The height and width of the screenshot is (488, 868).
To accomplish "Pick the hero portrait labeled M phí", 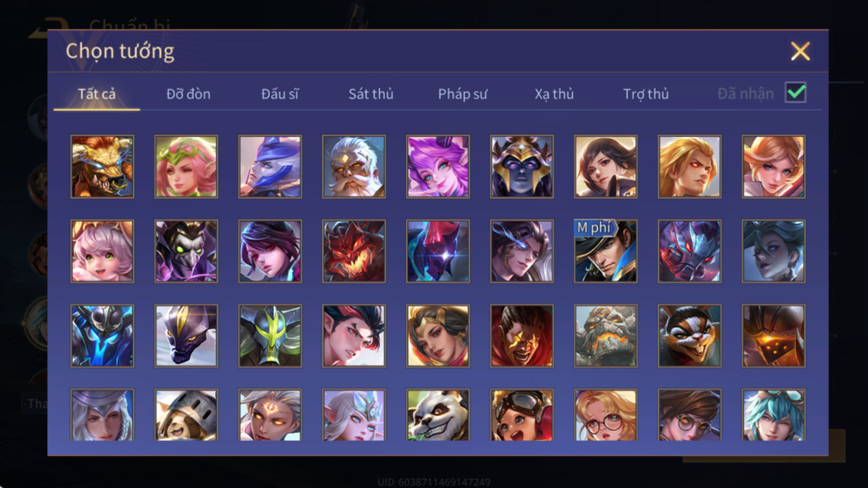I will (606, 251).
